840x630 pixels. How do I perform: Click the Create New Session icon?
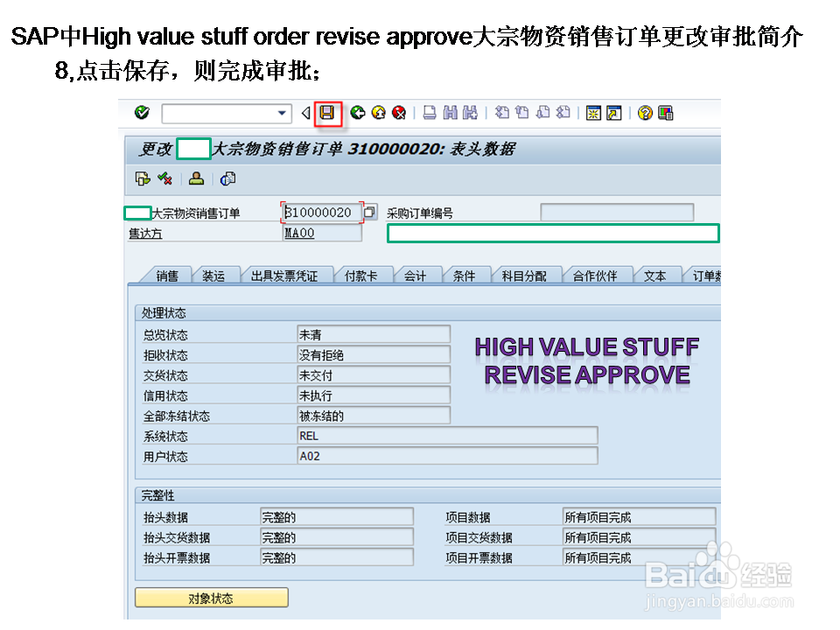593,113
